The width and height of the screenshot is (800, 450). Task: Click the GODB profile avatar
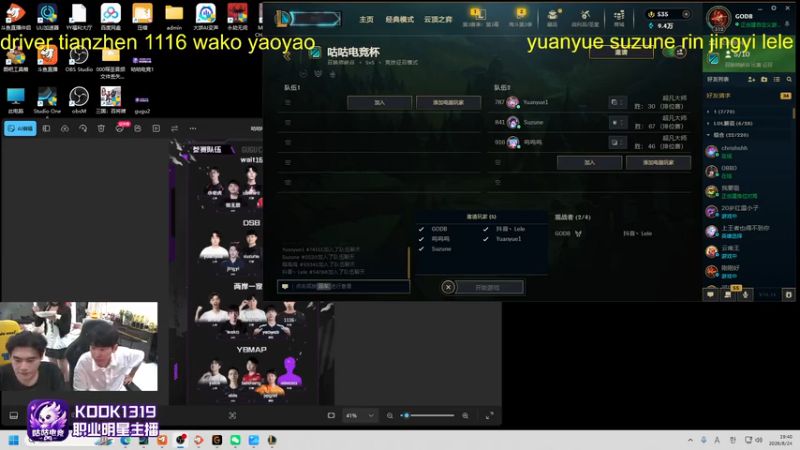(718, 18)
